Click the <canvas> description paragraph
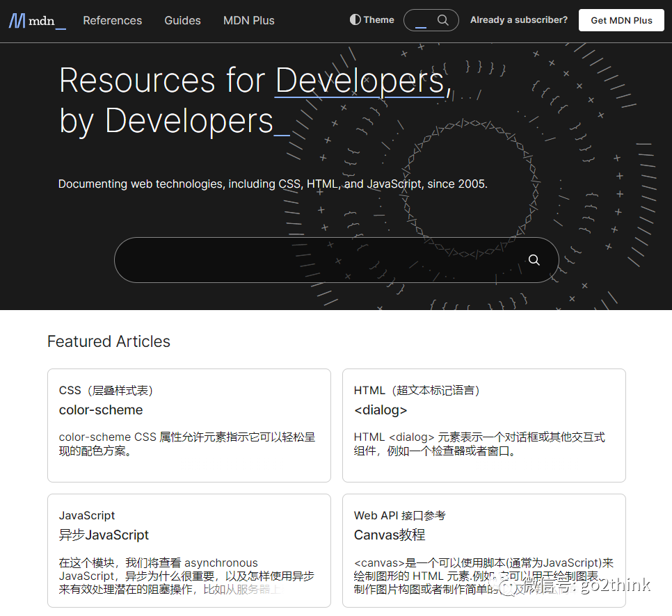672x616 pixels. 483,576
